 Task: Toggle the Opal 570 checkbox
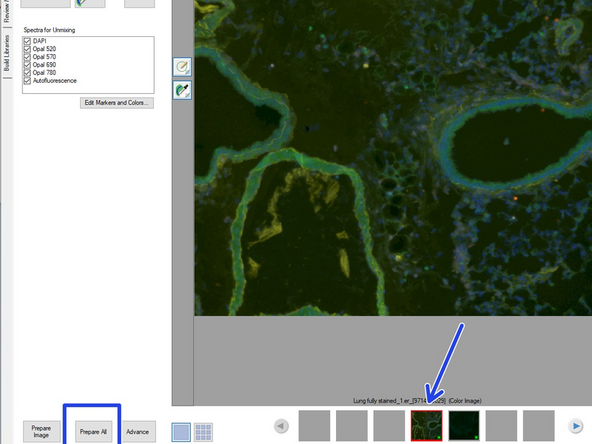pos(27,57)
